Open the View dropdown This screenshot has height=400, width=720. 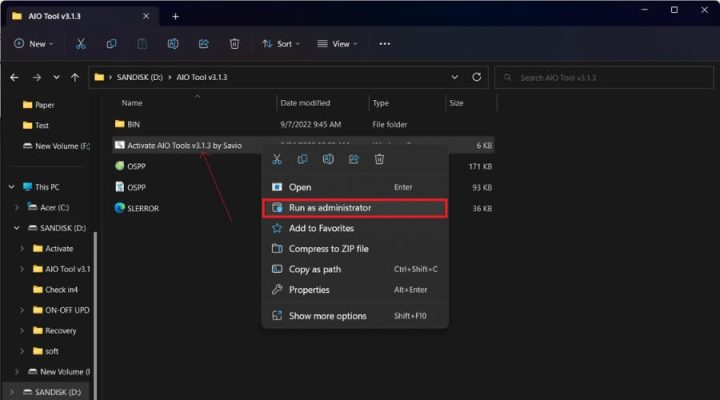click(x=335, y=44)
